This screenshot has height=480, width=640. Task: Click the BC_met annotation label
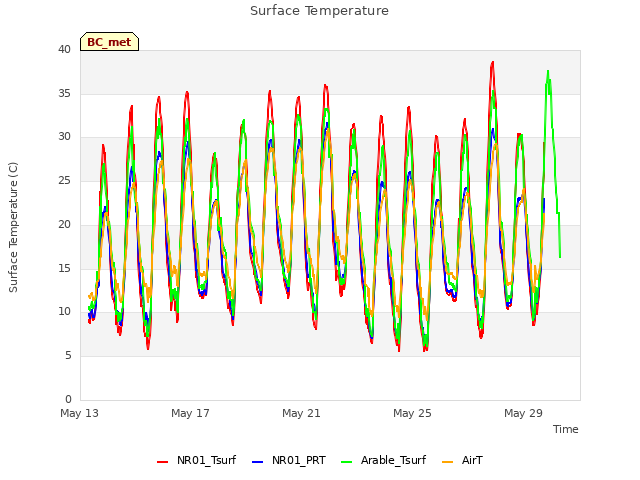click(x=109, y=42)
